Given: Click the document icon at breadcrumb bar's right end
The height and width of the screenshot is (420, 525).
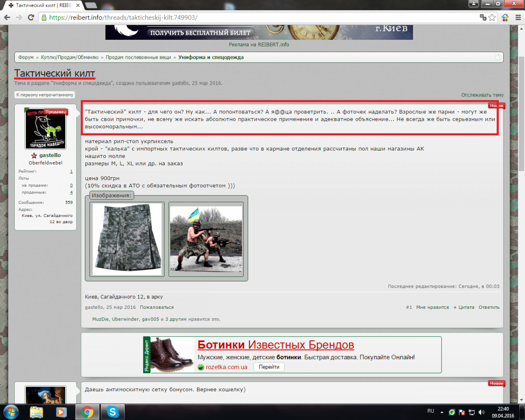Looking at the screenshot, I should 497,57.
